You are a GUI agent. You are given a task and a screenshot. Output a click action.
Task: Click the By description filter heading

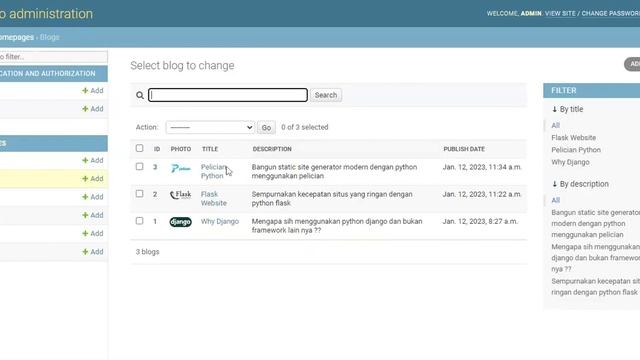[x=580, y=184]
